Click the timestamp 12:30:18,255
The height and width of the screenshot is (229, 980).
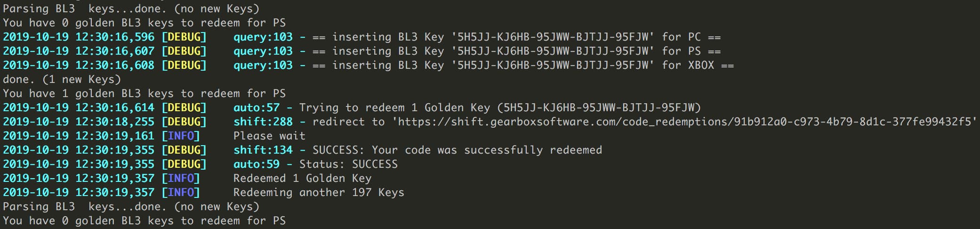pos(115,122)
